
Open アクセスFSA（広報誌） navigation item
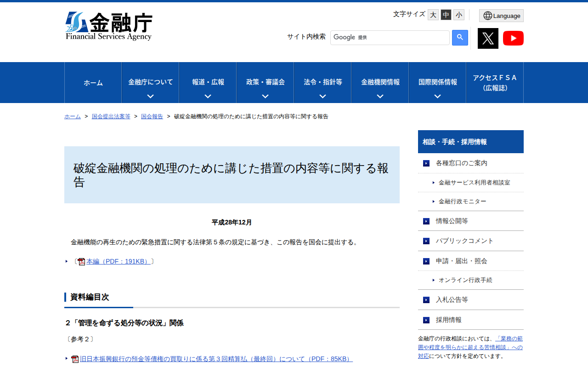click(x=495, y=83)
